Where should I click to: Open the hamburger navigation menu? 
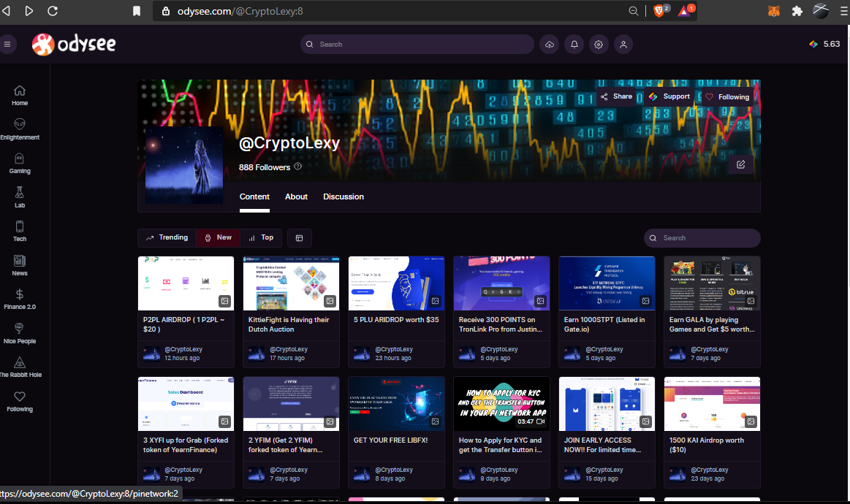coord(7,45)
